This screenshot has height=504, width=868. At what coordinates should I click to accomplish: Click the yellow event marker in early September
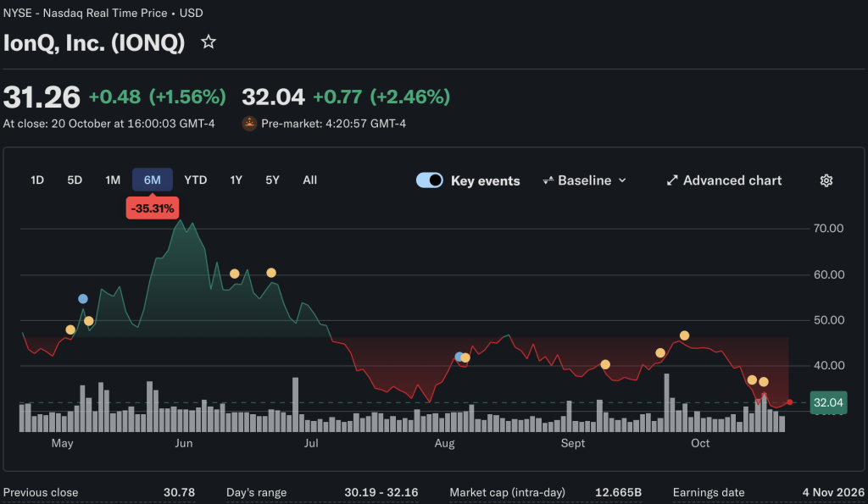coord(605,364)
